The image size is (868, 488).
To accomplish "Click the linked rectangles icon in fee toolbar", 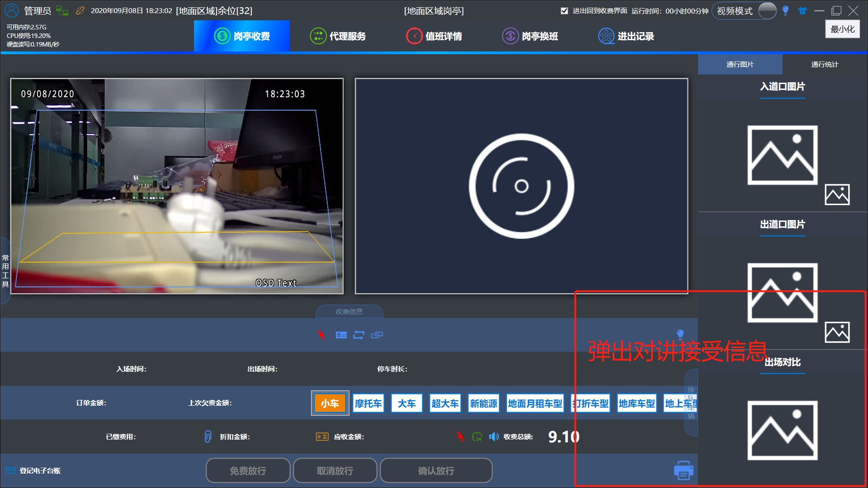I will tap(377, 335).
